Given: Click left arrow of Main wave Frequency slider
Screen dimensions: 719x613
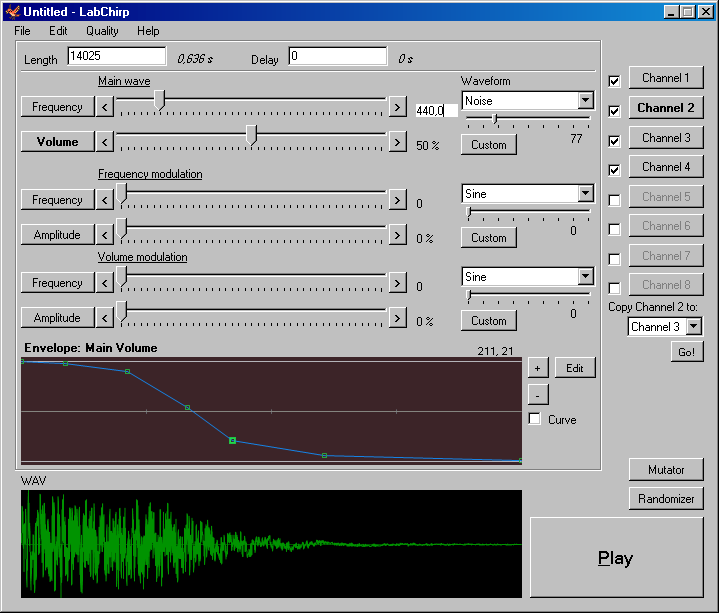Looking at the screenshot, I should pyautogui.click(x=105, y=107).
